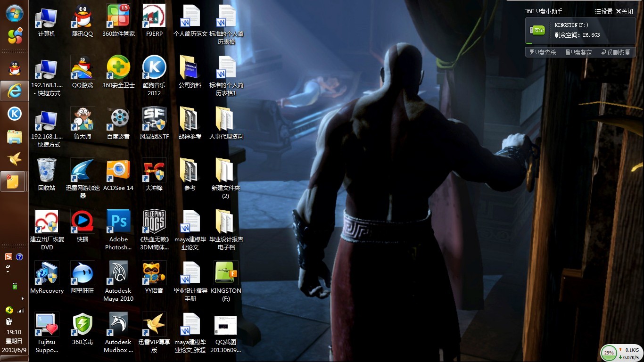The image size is (644, 362).
Task: Open Windows Explorer from the taskbar
Action: click(x=14, y=137)
